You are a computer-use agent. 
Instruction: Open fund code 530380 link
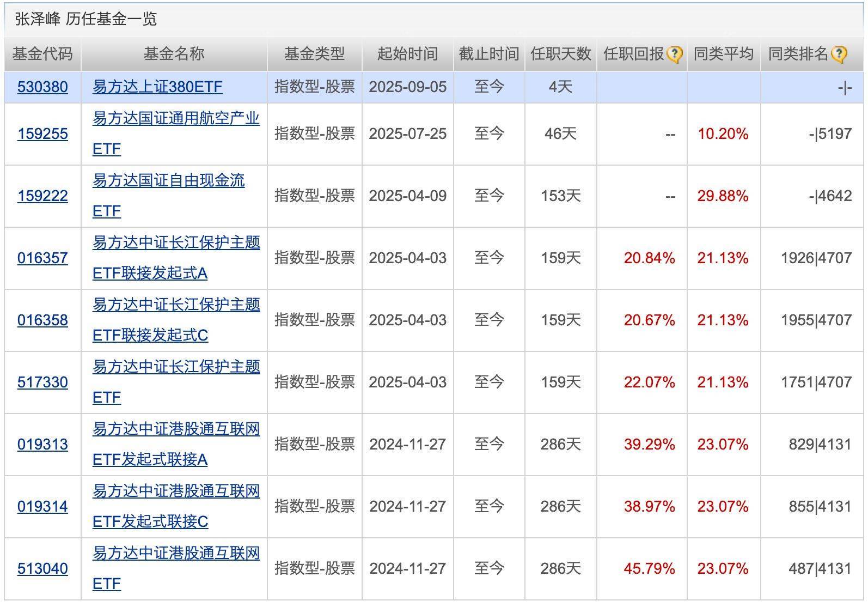tap(42, 87)
